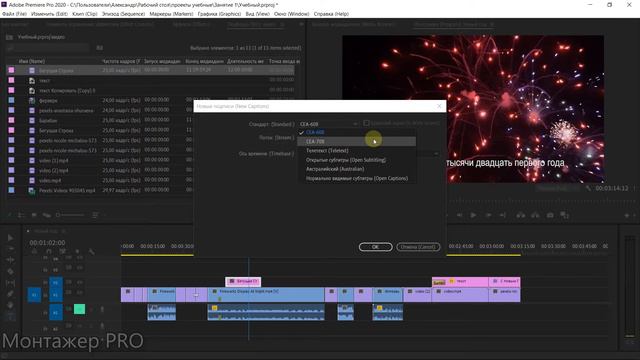Choose Australian option in Standard list
This screenshot has height=360, width=640.
click(x=357, y=169)
